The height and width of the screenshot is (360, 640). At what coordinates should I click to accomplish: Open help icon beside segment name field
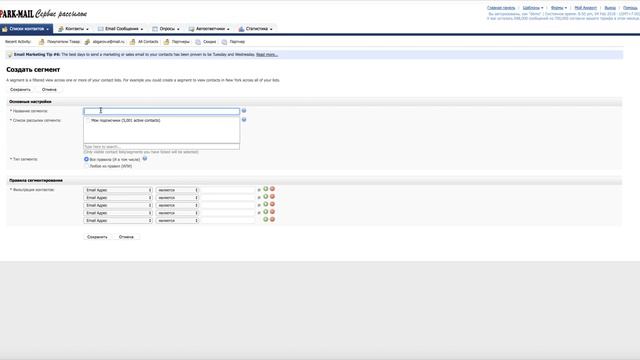point(244,111)
